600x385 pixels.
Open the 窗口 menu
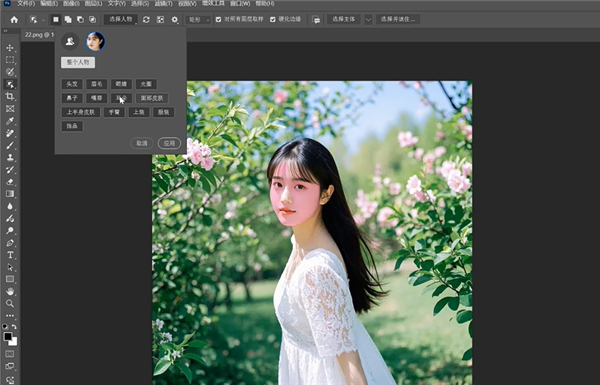(x=240, y=3)
